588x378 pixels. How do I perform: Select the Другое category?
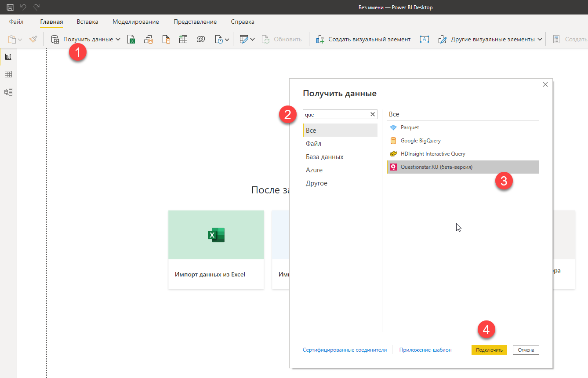pos(340,183)
